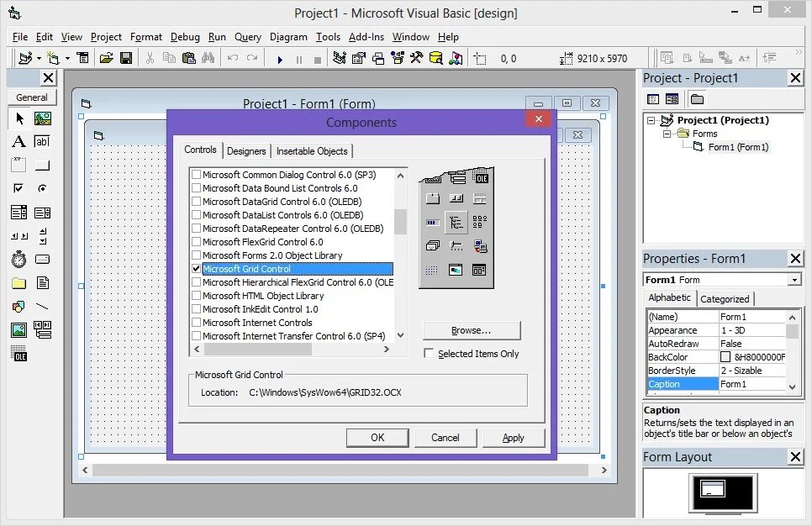This screenshot has height=526, width=812.
Task: Expand toolbar overflow chevron
Action: pyautogui.click(x=798, y=52)
